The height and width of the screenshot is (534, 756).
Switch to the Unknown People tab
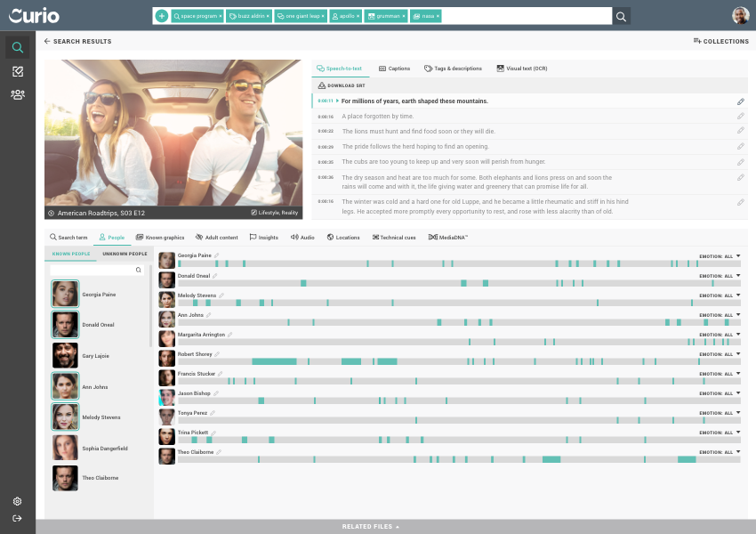point(125,254)
